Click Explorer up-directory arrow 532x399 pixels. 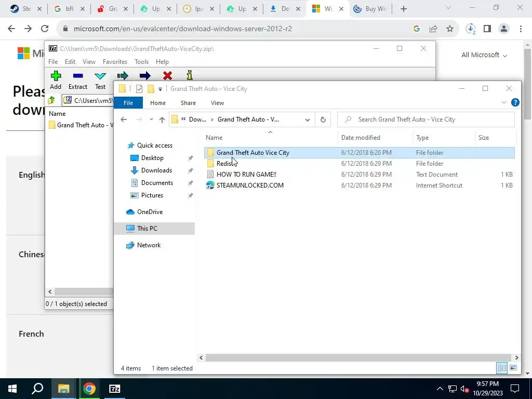[x=162, y=119]
